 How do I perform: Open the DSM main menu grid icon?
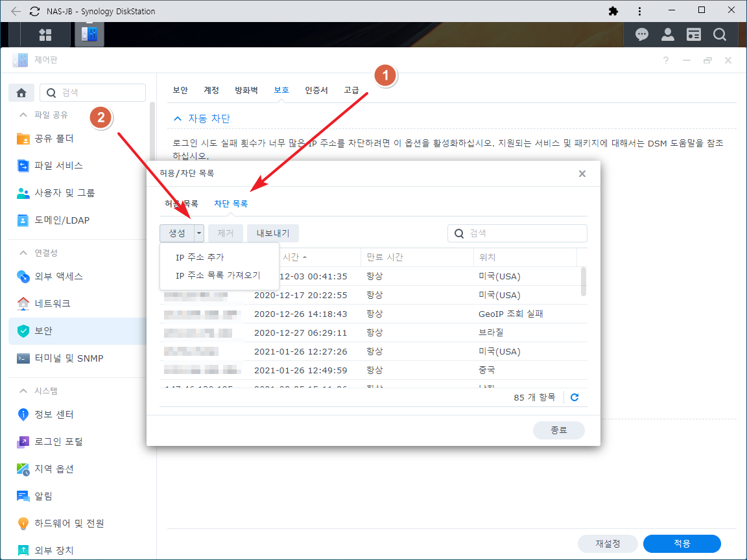click(45, 34)
